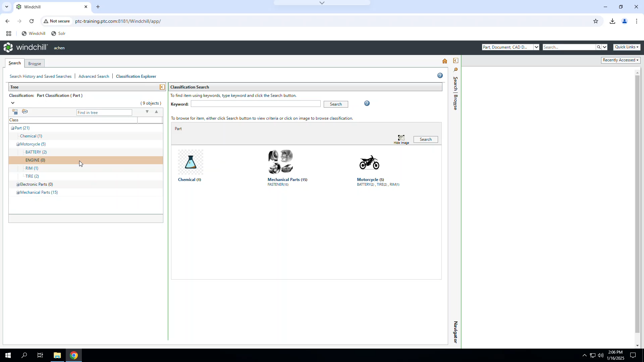Open global search options dropdown arrow

[x=604, y=47]
